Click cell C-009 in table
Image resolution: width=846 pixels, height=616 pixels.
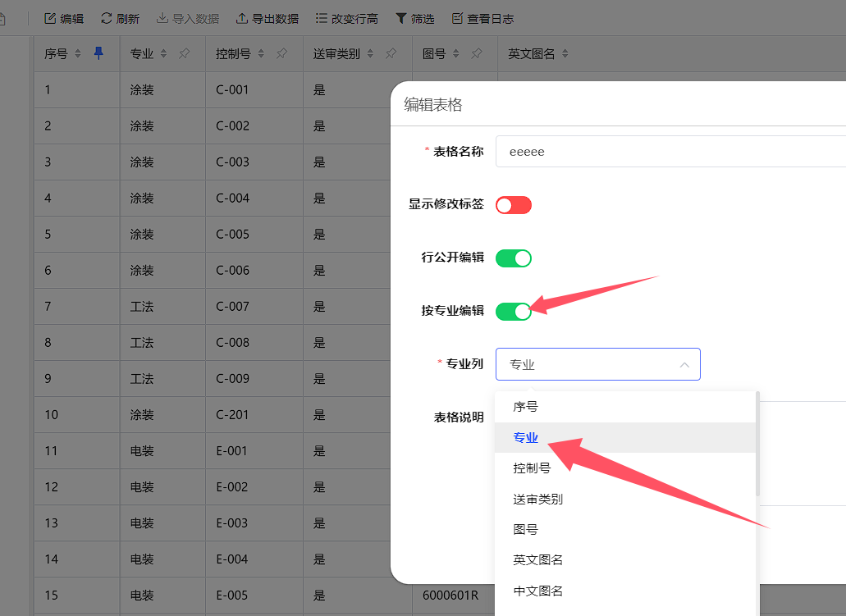[254, 379]
